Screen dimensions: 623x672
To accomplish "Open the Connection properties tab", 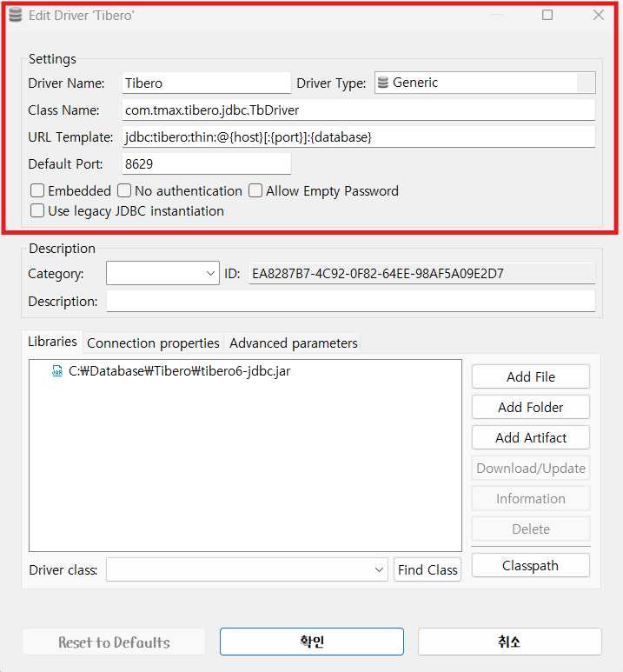I will tap(153, 343).
